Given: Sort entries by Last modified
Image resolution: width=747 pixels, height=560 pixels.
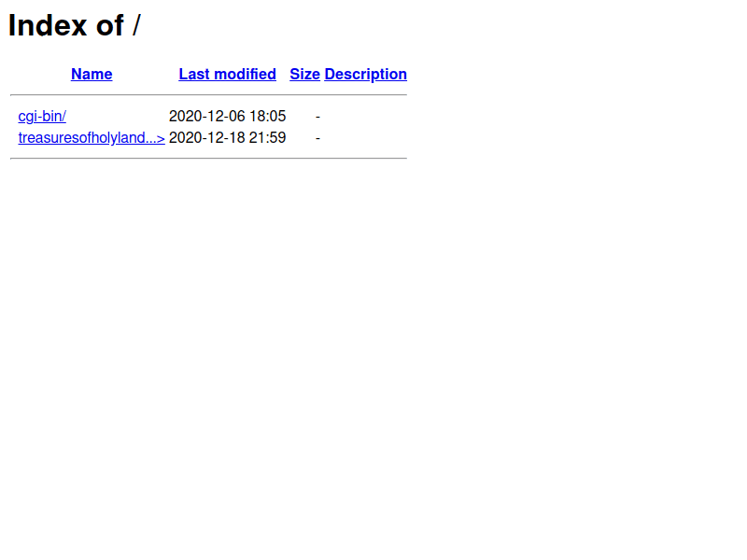Looking at the screenshot, I should click(x=227, y=75).
